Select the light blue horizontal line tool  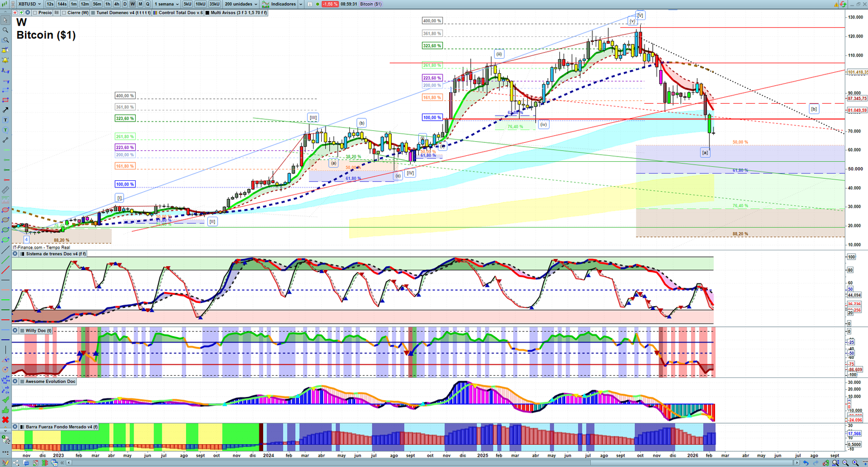click(x=5, y=330)
